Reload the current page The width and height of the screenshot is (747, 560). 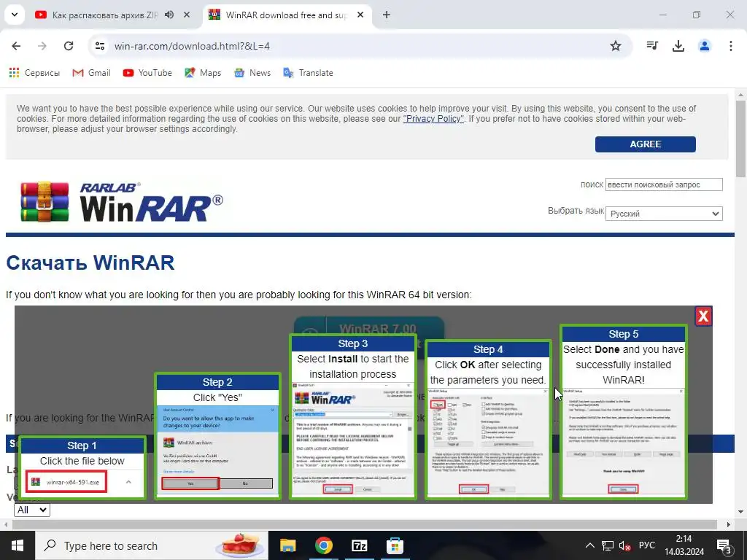[69, 46]
